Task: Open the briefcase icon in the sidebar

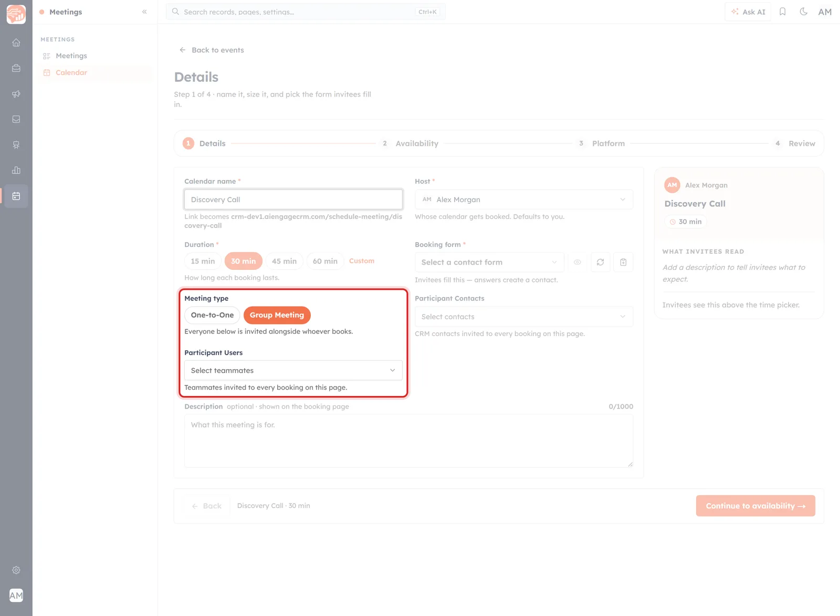Action: point(16,68)
